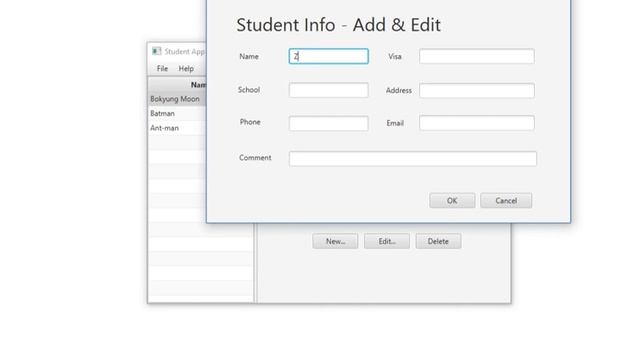This screenshot has width=640, height=360.
Task: Dismiss the dialog with Cancel
Action: coord(506,200)
